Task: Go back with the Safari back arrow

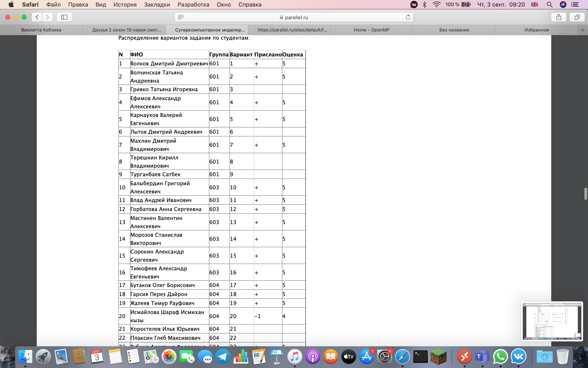Action: pos(37,17)
